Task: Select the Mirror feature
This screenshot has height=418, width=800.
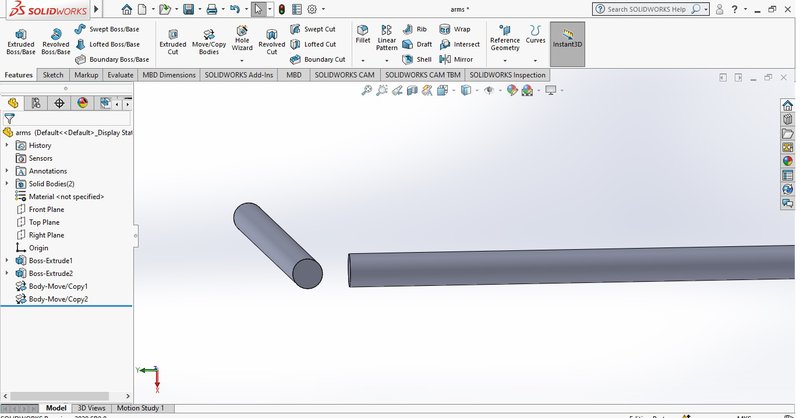Action: coord(456,59)
